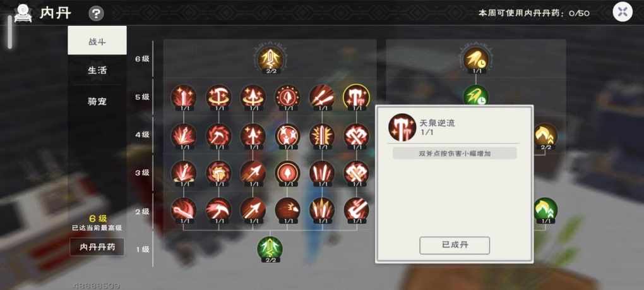
Task: Pick the level 2 trident skill icon
Action: pos(356,210)
